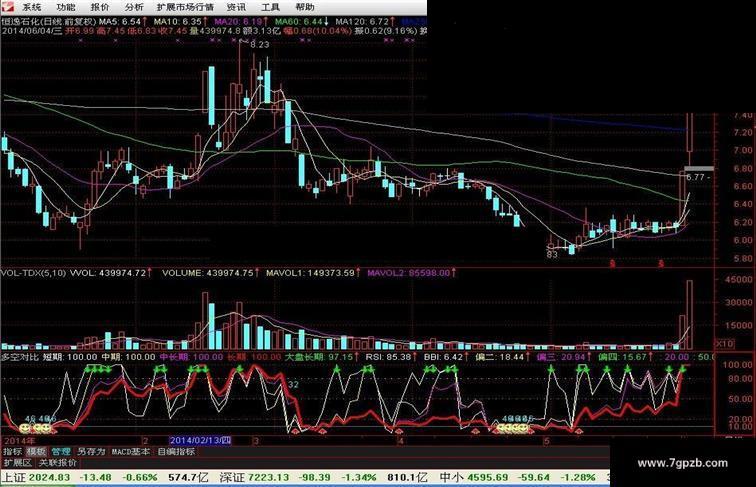The height and width of the screenshot is (487, 756).
Task: Click the 574.7亿 turnover figure
Action: click(188, 478)
